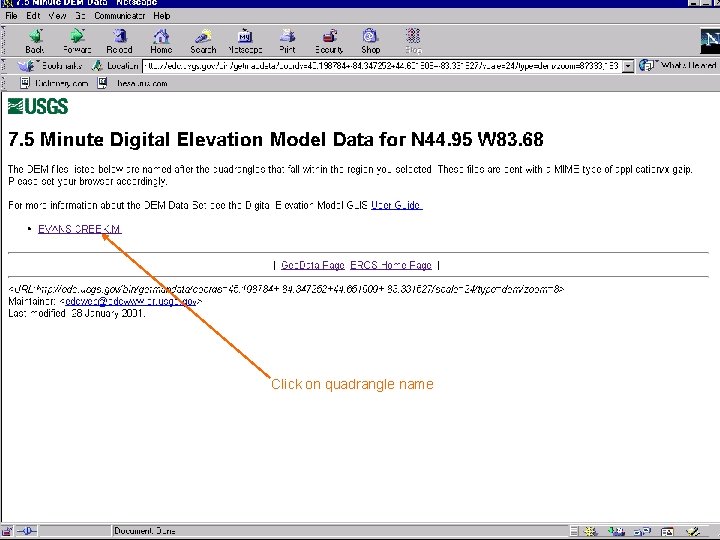Open the EROS Home Page link
The height and width of the screenshot is (540, 720).
pyautogui.click(x=391, y=265)
